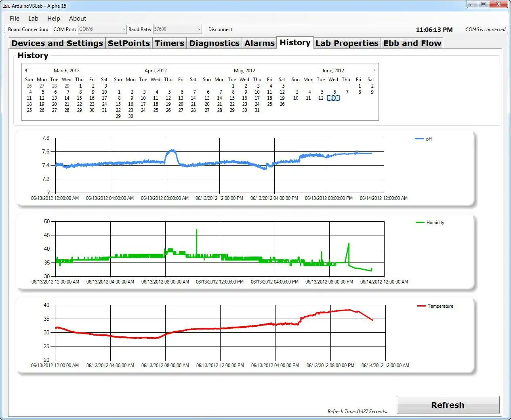Click 06/14/2012 12:00:00 AM temperature axis label
The height and width of the screenshot is (420, 511).
385,365
